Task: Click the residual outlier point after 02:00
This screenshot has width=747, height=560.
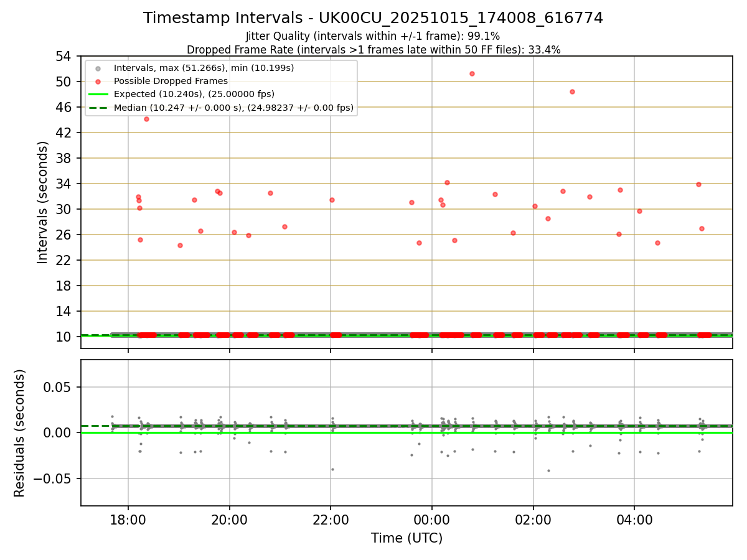Action: pos(548,470)
